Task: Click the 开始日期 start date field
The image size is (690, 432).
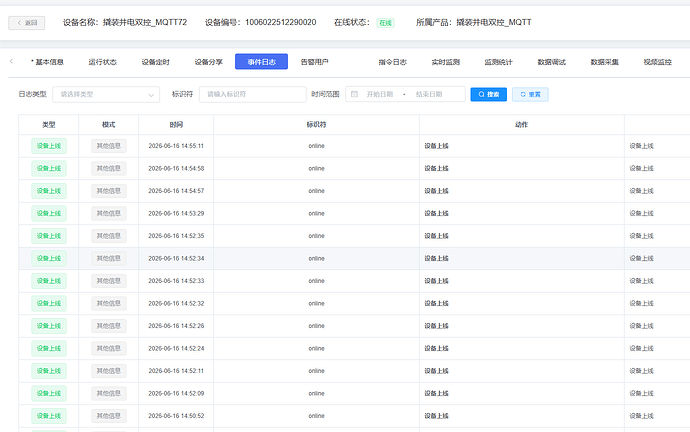Action: click(x=380, y=94)
